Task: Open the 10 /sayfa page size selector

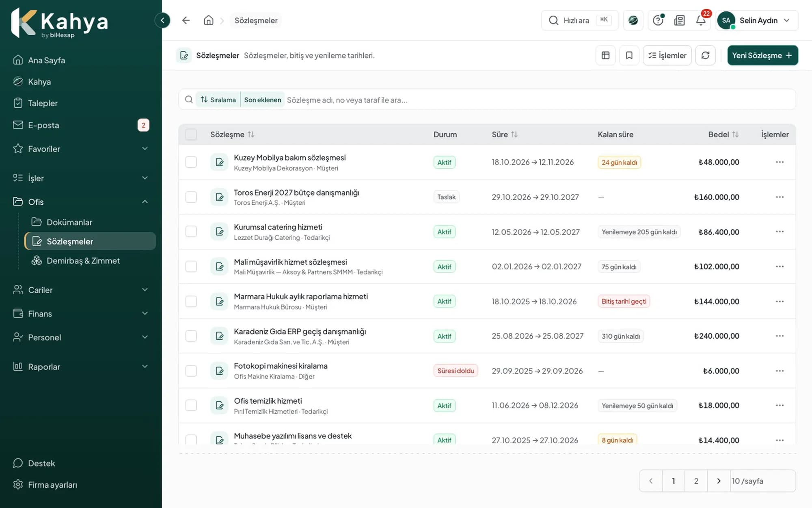Action: tap(763, 481)
